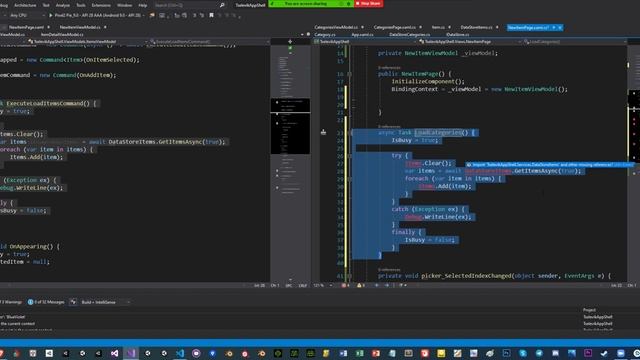Image resolution: width=640 pixels, height=360 pixels.
Task: Open Visual Studio Code icon in taskbar
Action: (180, 353)
